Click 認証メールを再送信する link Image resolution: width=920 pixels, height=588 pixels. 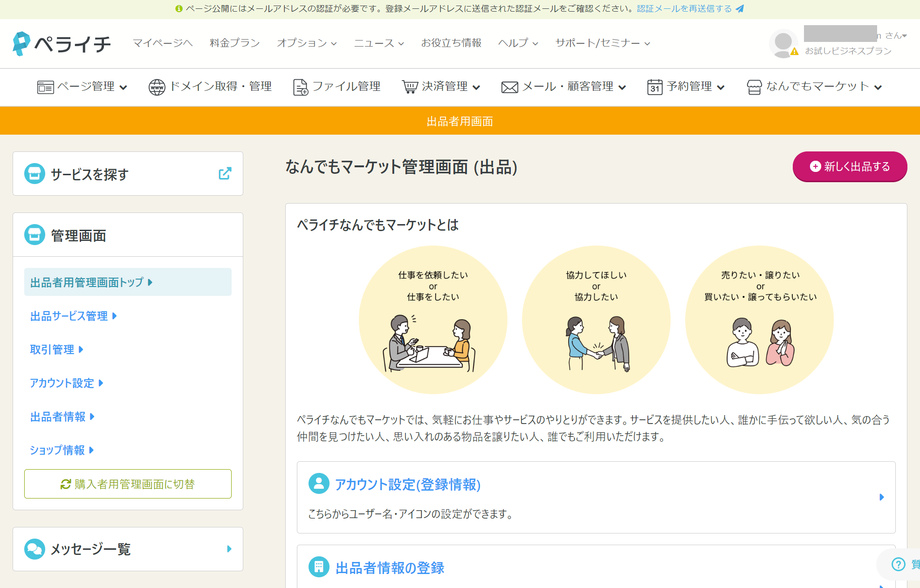pos(684,9)
